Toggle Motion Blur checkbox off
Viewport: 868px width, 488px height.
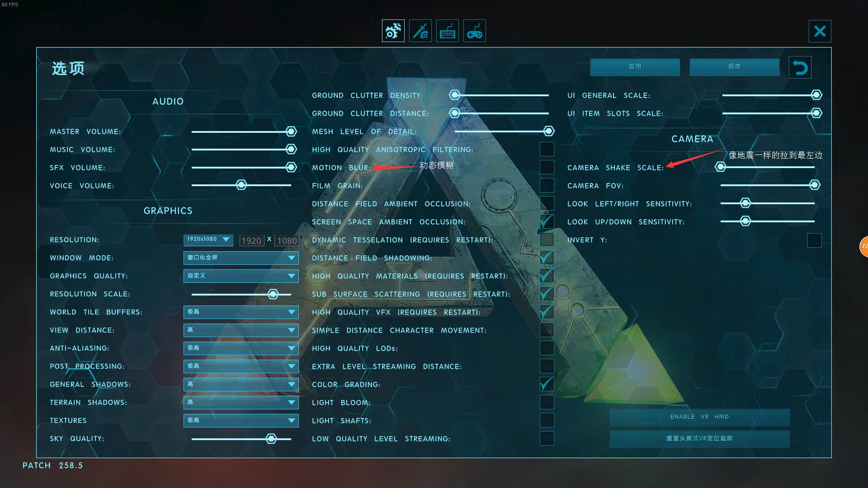click(547, 167)
